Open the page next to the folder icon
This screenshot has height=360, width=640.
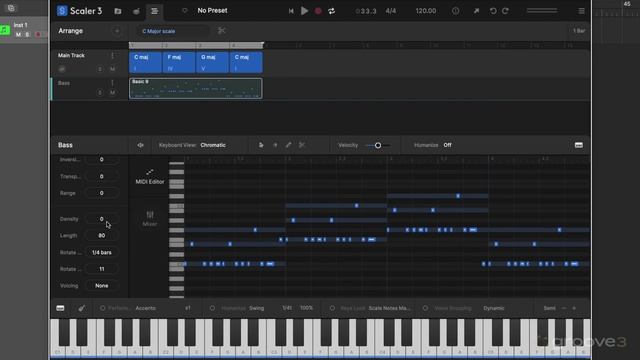click(x=136, y=11)
